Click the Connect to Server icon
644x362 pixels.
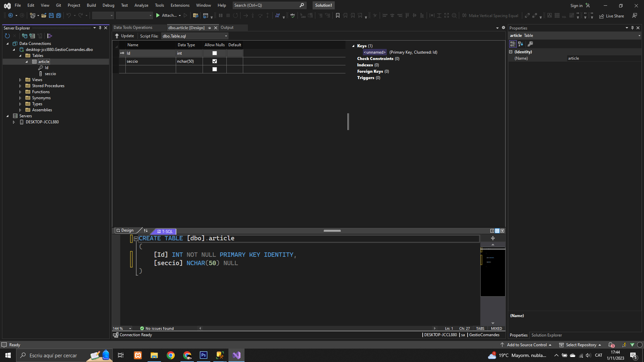[32, 36]
